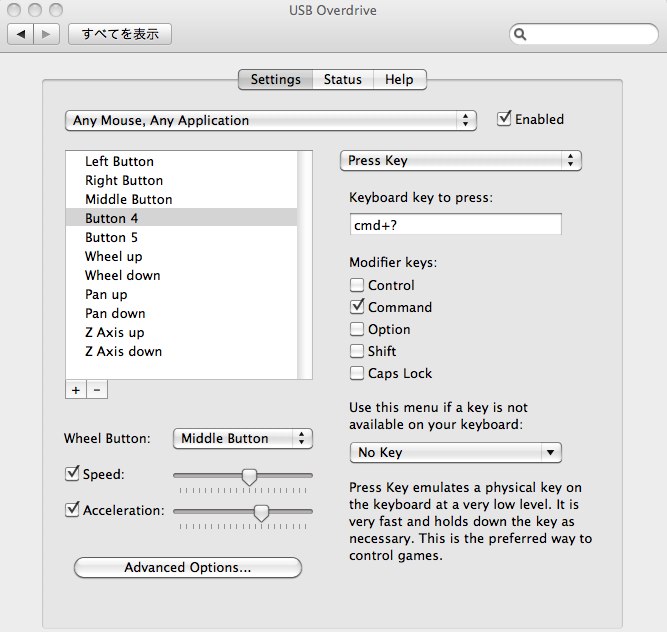Select Z Axis down in the list

[x=182, y=351]
